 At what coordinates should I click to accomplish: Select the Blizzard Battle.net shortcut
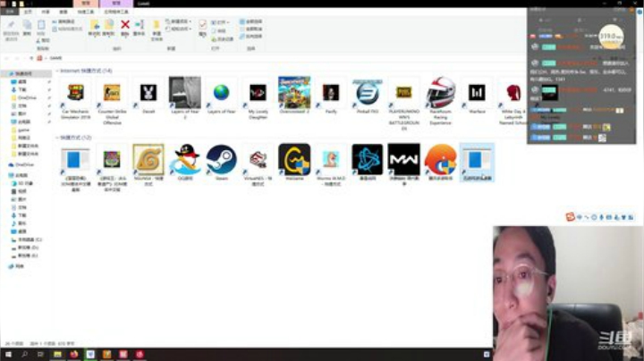[x=368, y=163]
